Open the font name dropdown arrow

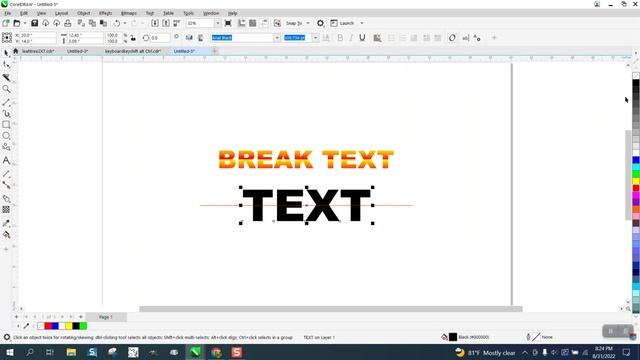pos(277,38)
